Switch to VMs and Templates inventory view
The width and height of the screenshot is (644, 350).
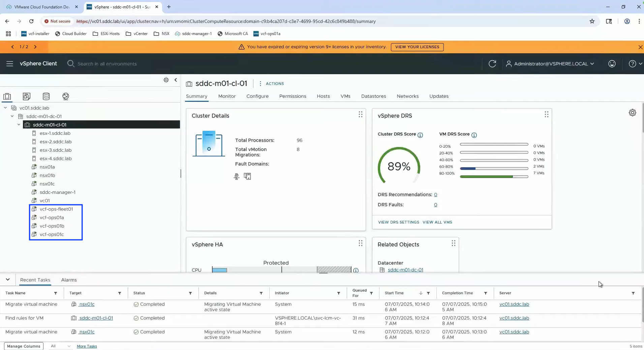click(x=27, y=96)
